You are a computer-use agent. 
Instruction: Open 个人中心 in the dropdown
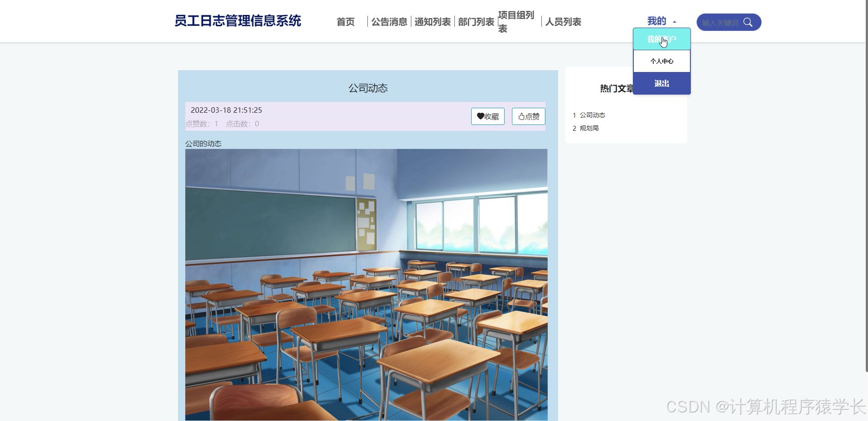point(662,61)
